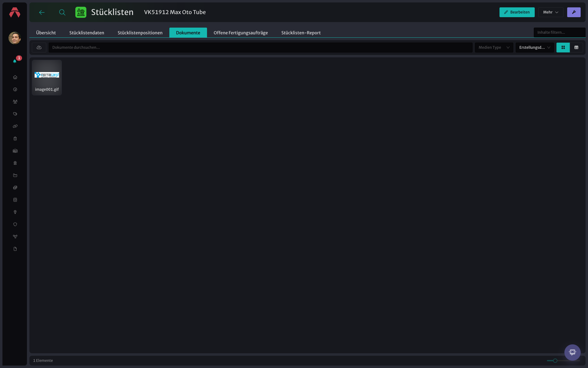Open the Erstellungsd... sort dropdown
The height and width of the screenshot is (368, 588).
click(535, 48)
